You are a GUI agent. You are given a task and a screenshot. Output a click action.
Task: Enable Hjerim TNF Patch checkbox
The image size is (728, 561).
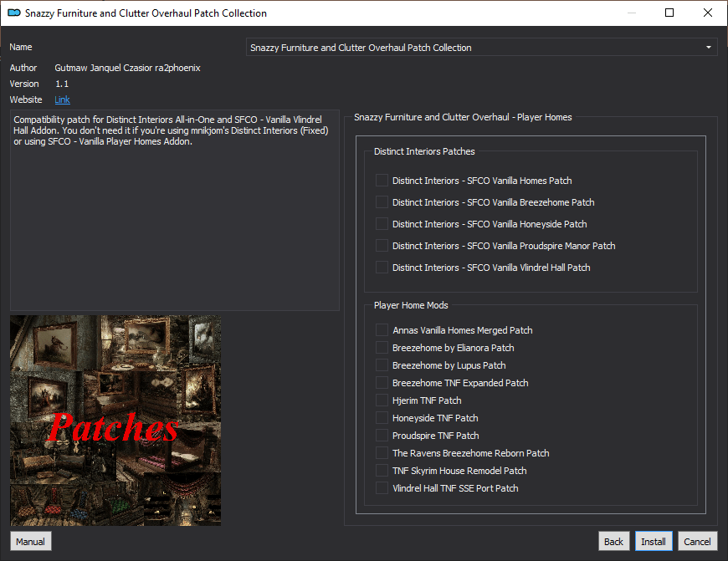[382, 400]
